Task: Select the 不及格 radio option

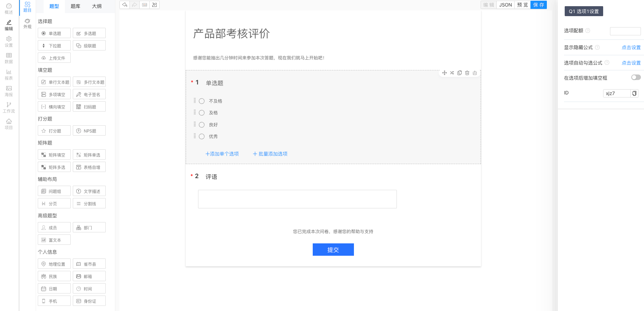Action: point(202,101)
